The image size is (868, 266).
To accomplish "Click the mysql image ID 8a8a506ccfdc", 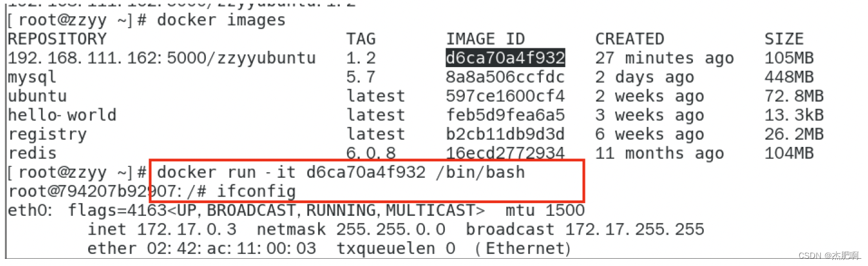I will (505, 77).
